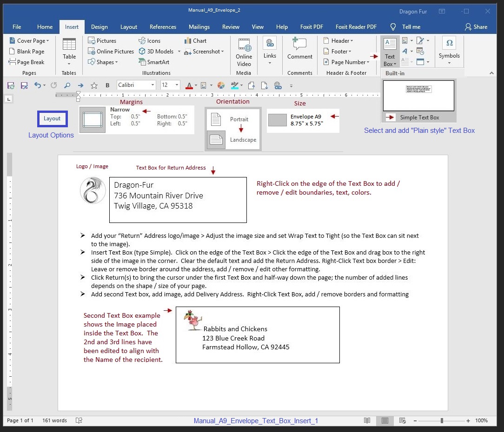Open the Calibri font name dropdown

point(135,85)
